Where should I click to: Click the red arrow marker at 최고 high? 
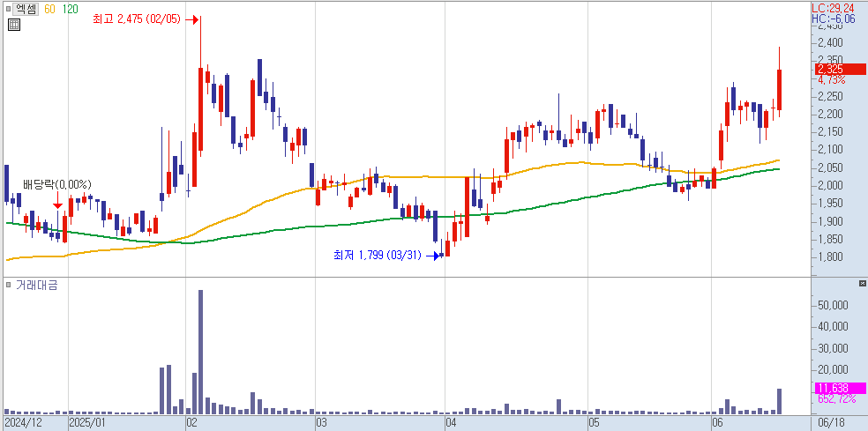[191, 20]
